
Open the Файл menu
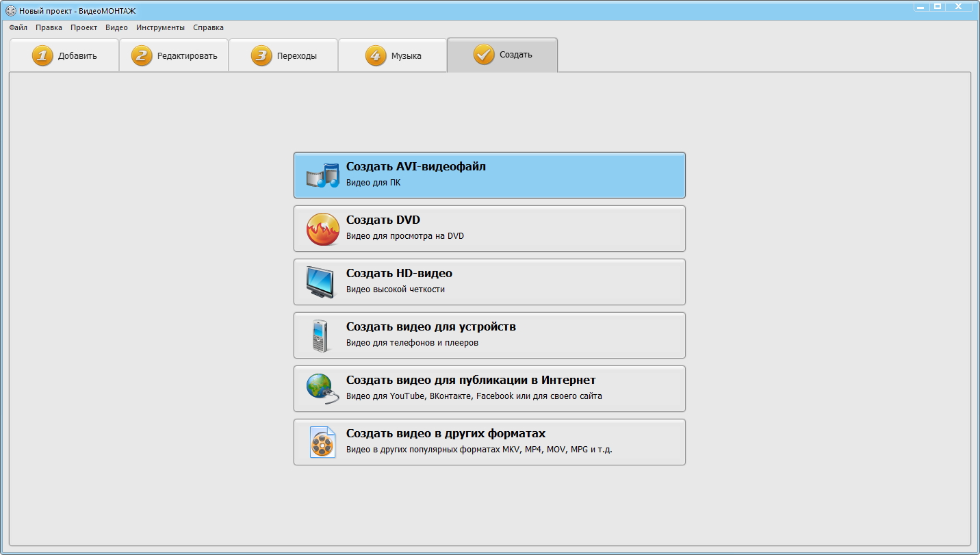coord(18,27)
